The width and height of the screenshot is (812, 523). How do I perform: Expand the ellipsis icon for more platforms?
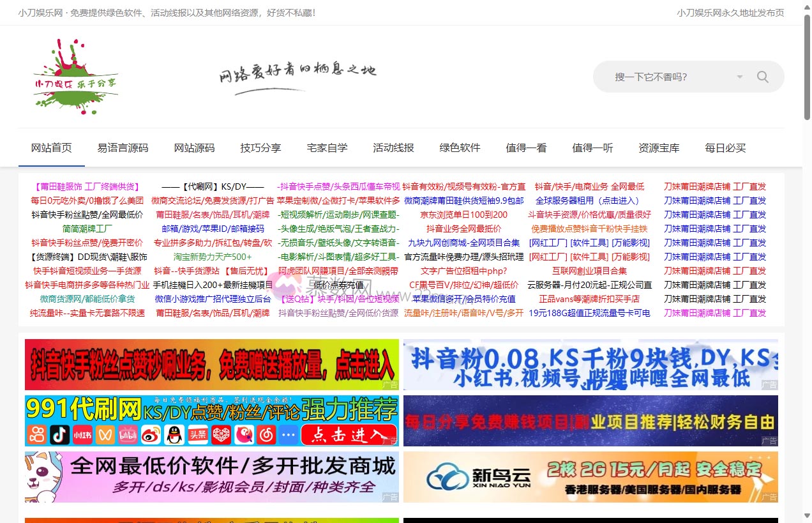point(289,434)
